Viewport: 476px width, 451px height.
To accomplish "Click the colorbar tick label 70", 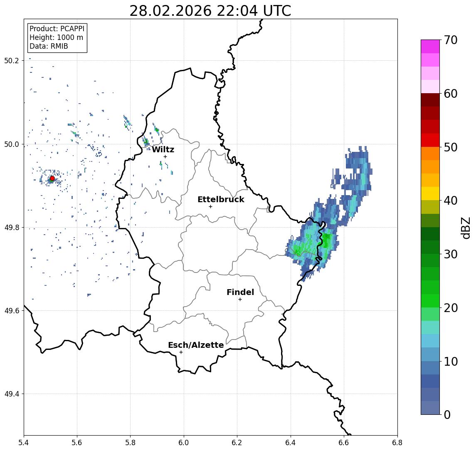I will pyautogui.click(x=451, y=40).
